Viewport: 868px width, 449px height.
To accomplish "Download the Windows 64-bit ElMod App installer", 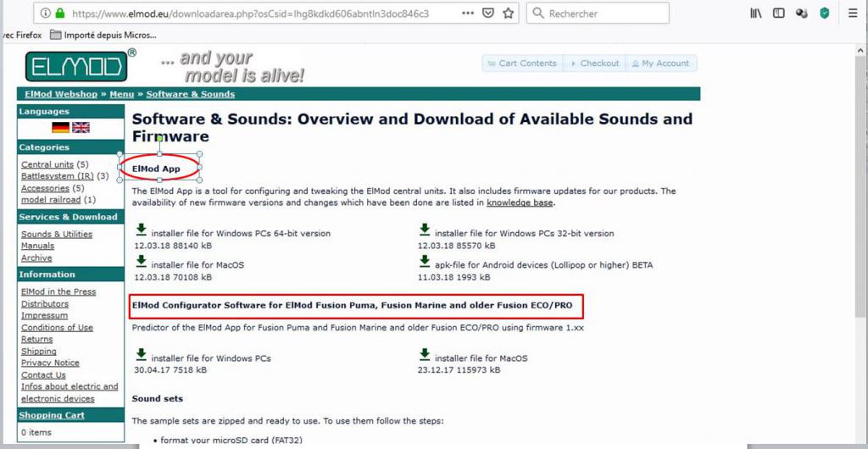I will [x=142, y=230].
